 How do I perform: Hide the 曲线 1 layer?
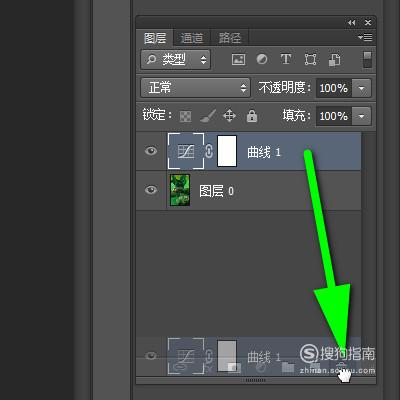point(151,151)
